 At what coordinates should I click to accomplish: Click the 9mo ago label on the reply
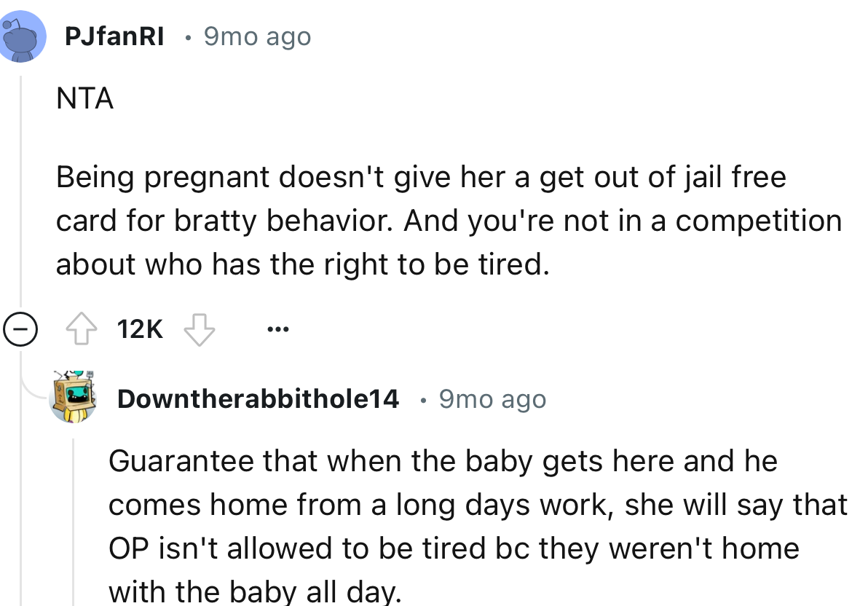[x=492, y=398]
